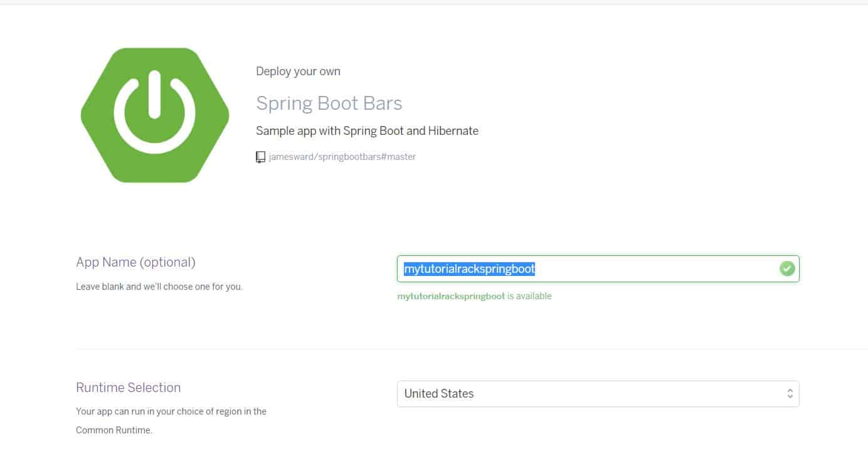Click the green checkmark in App Name field

[x=786, y=269]
